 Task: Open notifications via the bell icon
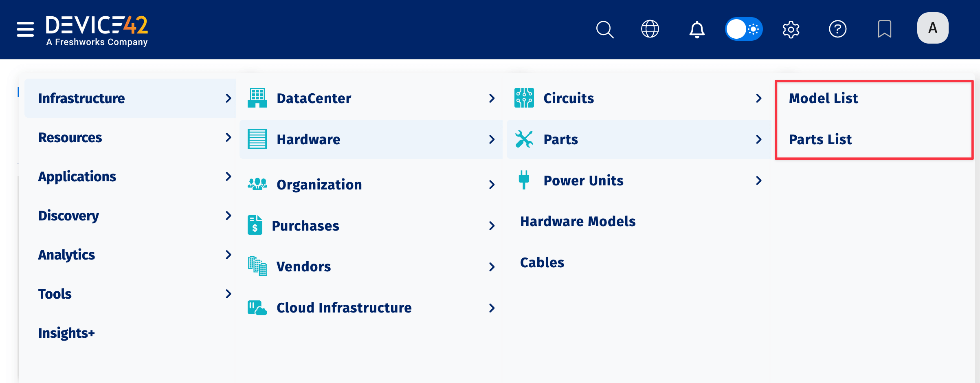pos(697,29)
